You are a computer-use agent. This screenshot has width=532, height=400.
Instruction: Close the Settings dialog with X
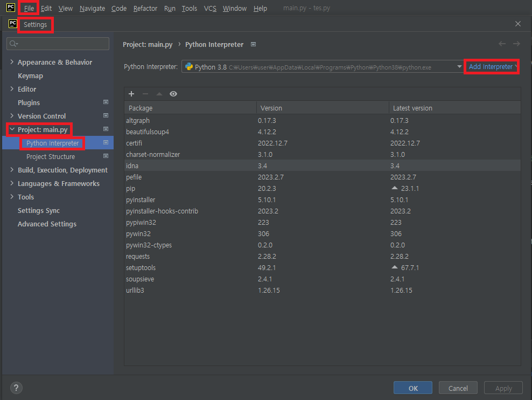(518, 24)
